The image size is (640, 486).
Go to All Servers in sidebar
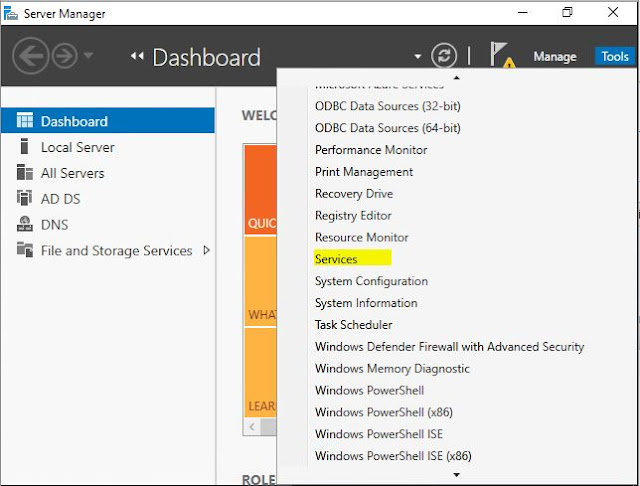coord(72,173)
